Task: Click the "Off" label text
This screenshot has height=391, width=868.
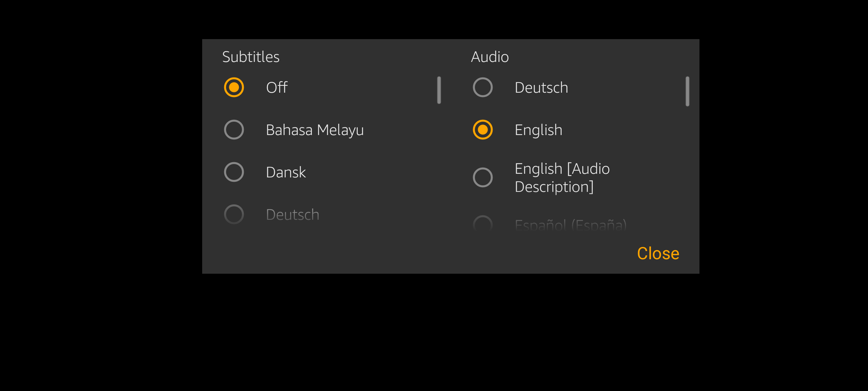Action: tap(277, 88)
